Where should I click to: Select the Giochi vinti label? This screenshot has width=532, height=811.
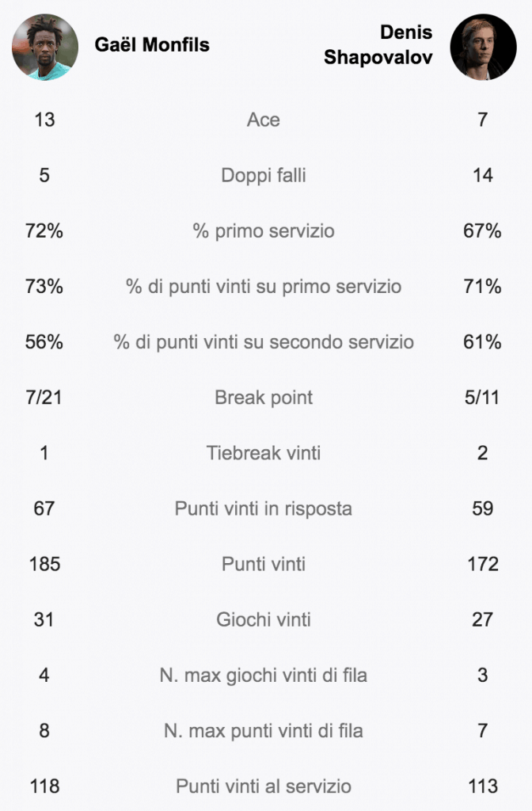point(264,619)
